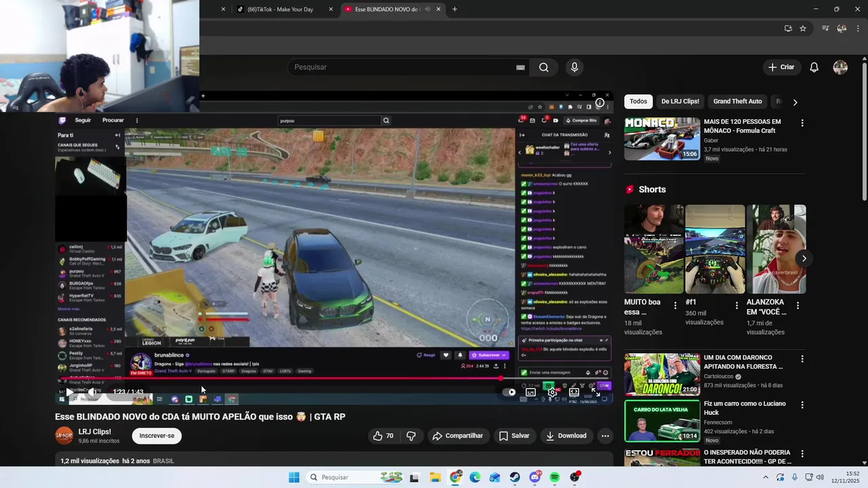Mute the video using the player volume icon
This screenshot has width=868, height=488.
92,392
